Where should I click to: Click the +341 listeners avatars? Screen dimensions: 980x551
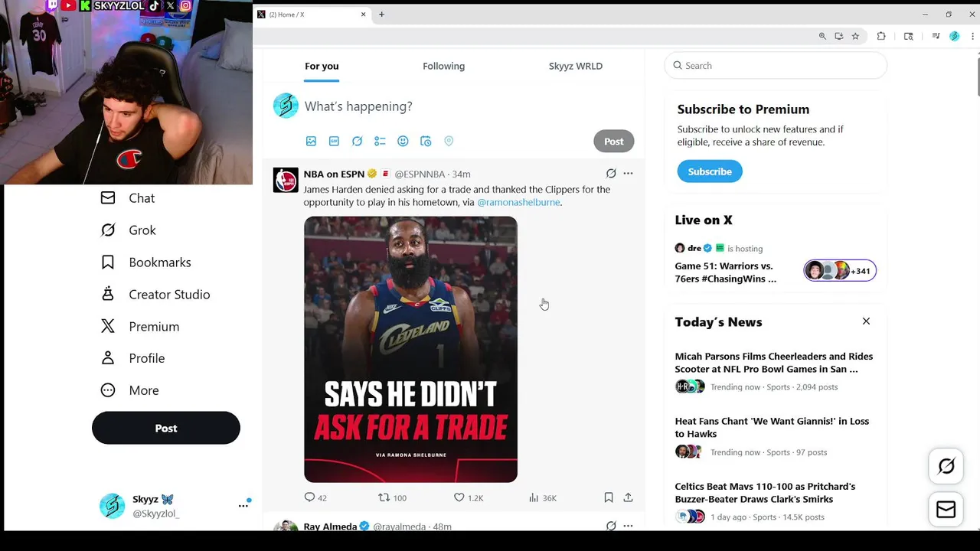pos(840,271)
